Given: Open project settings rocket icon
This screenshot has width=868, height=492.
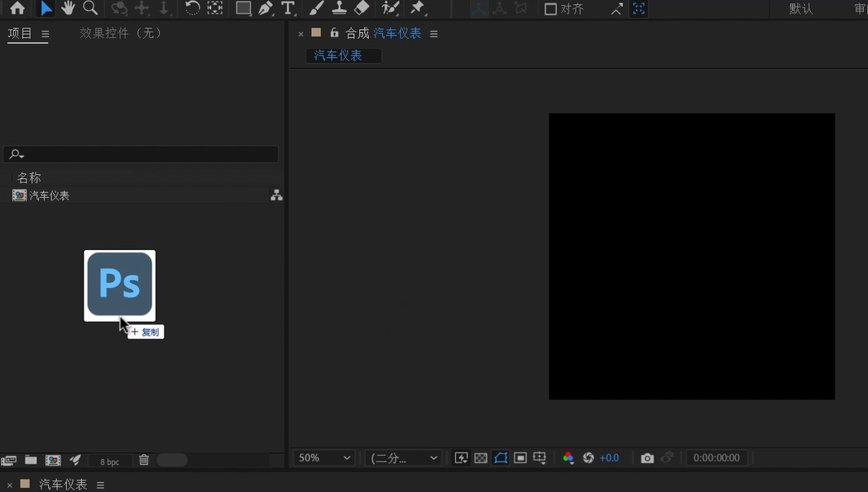Looking at the screenshot, I should point(75,460).
